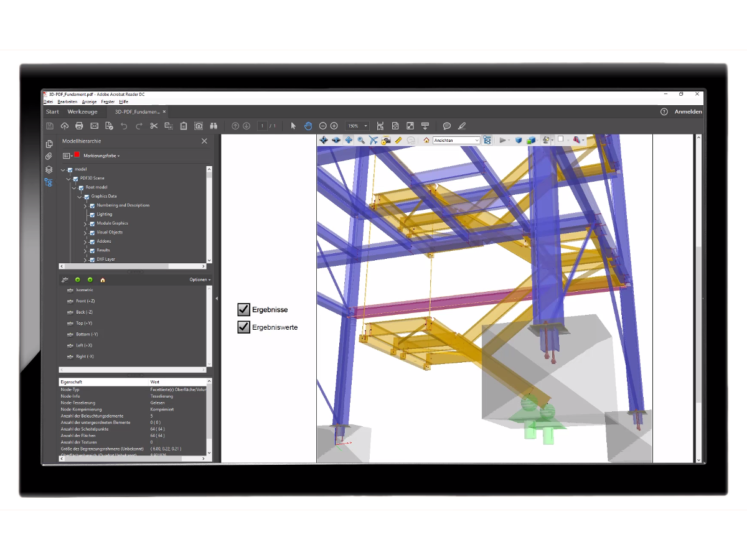The width and height of the screenshot is (747, 560).
Task: Select the Zoom tool in the 3D toolbar
Action: point(360,139)
